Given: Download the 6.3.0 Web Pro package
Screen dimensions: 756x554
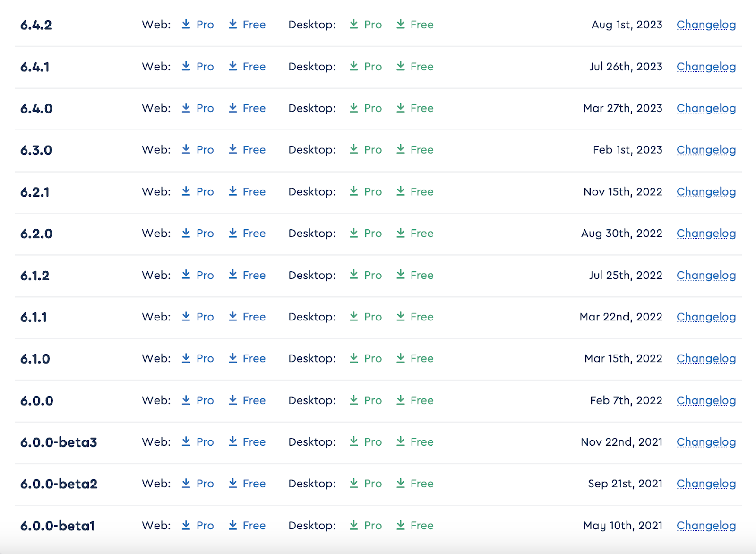Looking at the screenshot, I should click(198, 150).
